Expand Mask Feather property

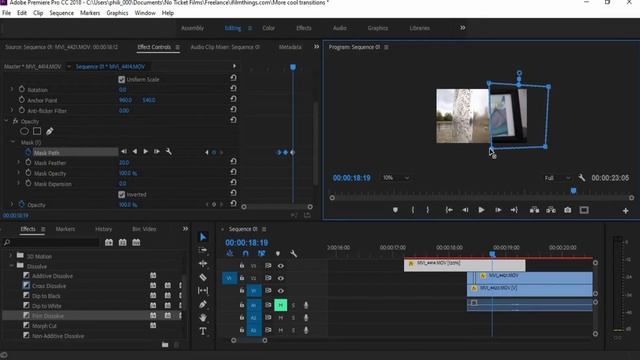click(18, 162)
